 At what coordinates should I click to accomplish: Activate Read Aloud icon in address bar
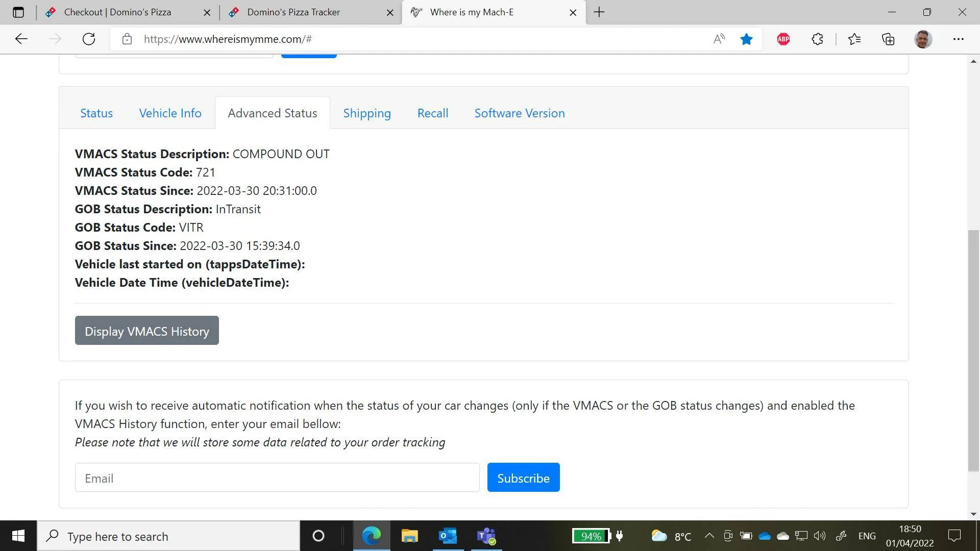[719, 39]
